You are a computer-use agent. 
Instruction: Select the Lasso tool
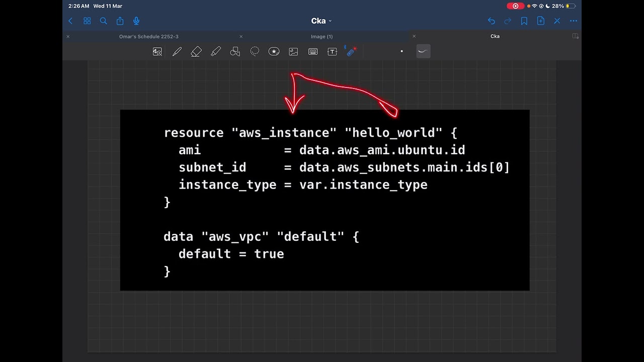point(255,51)
